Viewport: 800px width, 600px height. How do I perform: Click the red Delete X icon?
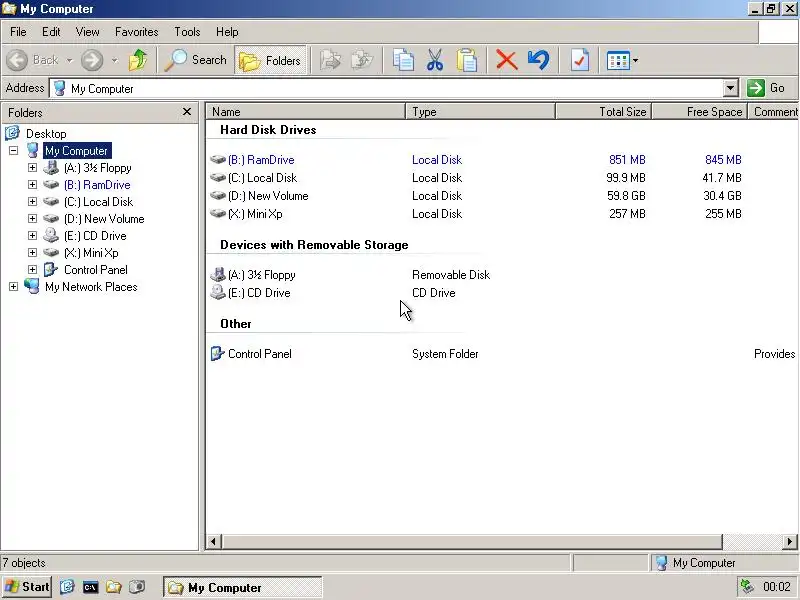pyautogui.click(x=507, y=60)
